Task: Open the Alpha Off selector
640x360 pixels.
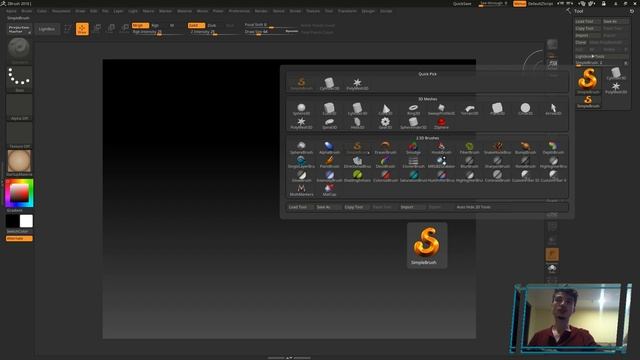Action: (x=19, y=107)
